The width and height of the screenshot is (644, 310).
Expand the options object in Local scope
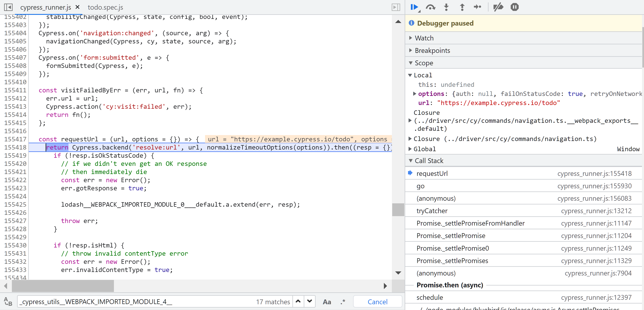pos(414,94)
